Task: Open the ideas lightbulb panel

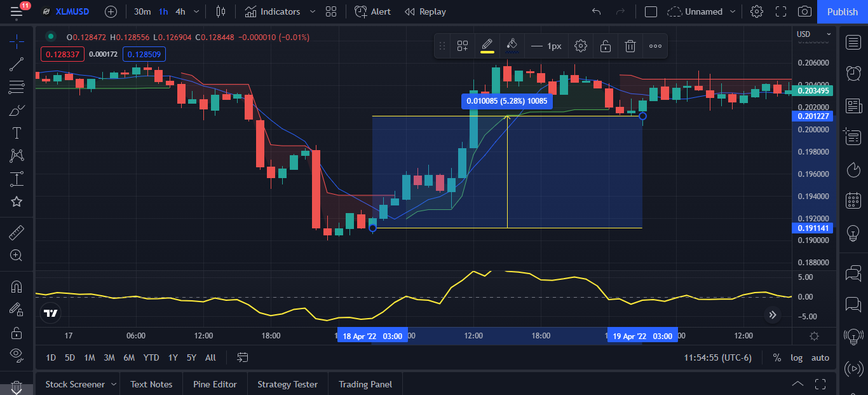Action: tap(853, 233)
